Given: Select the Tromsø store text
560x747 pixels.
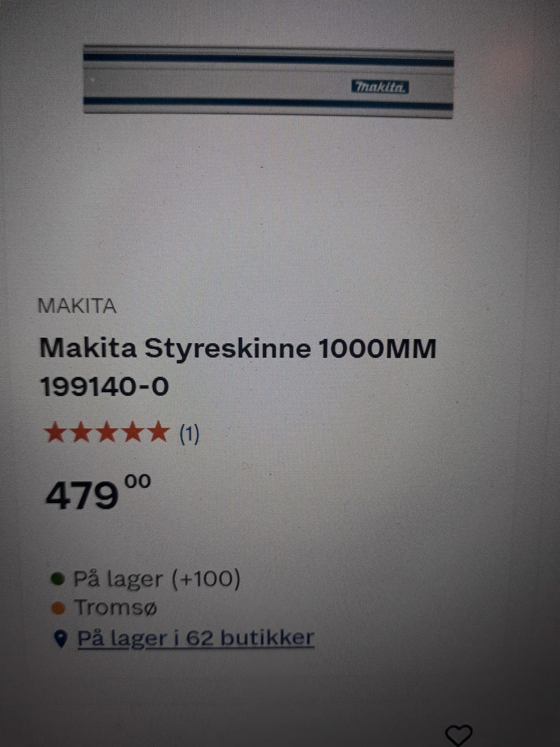Looking at the screenshot, I should (116, 608).
